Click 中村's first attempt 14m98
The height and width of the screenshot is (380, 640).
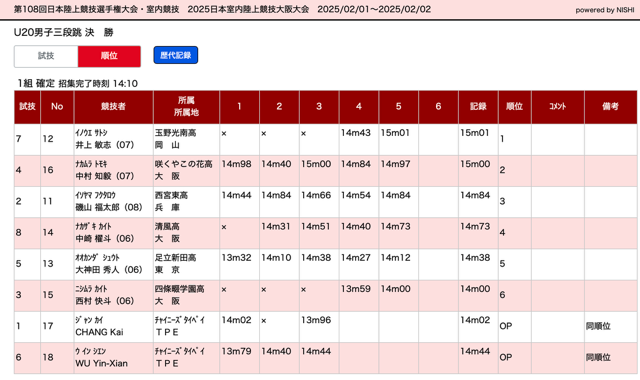click(x=236, y=164)
